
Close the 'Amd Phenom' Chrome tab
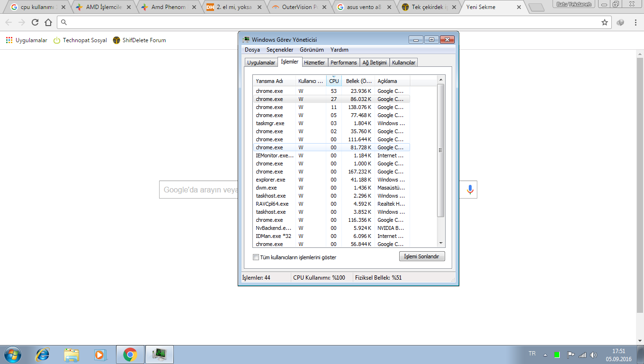click(x=194, y=8)
